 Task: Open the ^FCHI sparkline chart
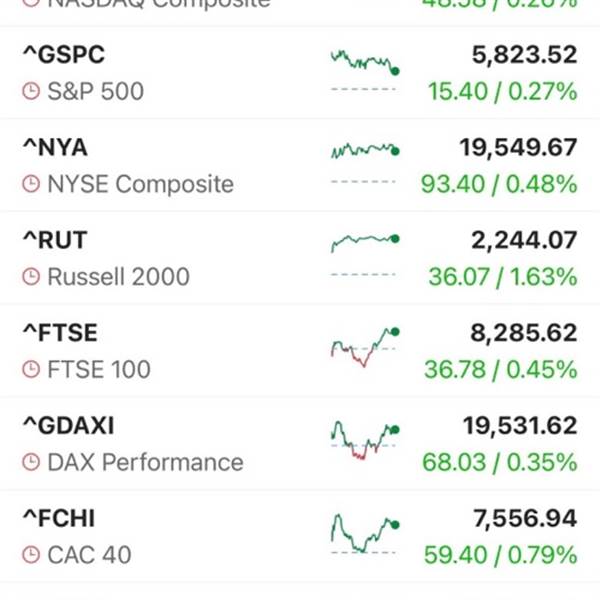pos(365,534)
